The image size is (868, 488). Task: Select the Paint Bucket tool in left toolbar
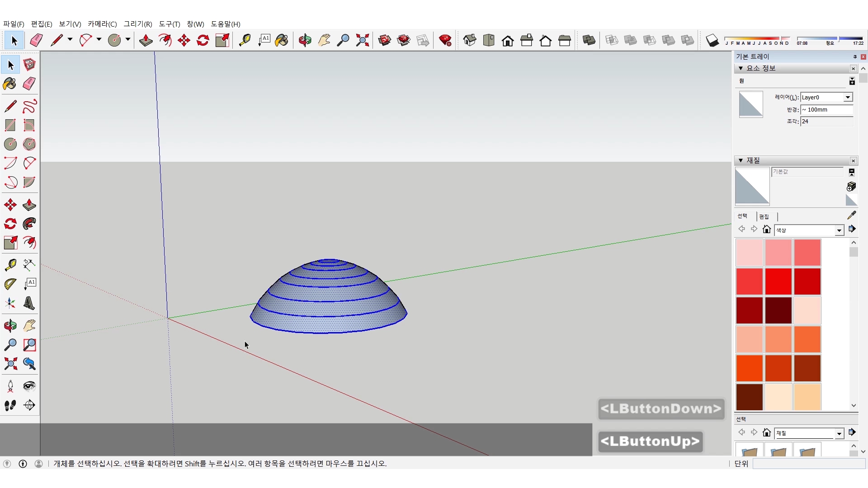[10, 84]
